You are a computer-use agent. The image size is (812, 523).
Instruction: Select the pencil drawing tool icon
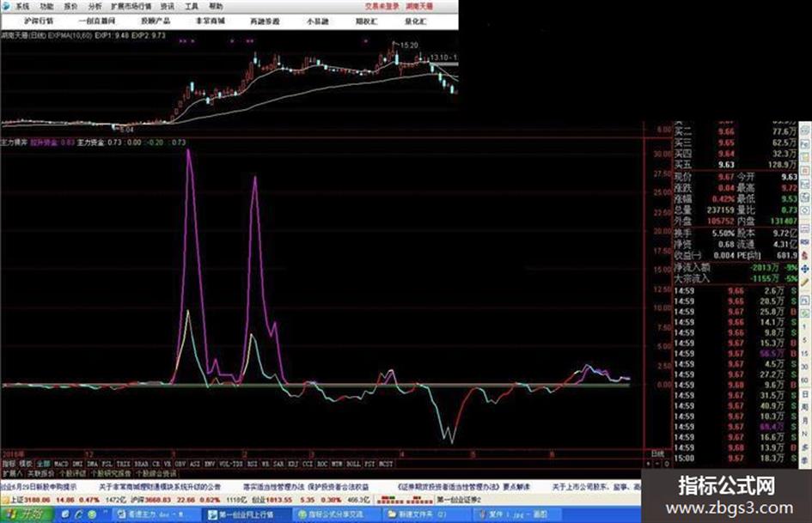(x=805, y=283)
